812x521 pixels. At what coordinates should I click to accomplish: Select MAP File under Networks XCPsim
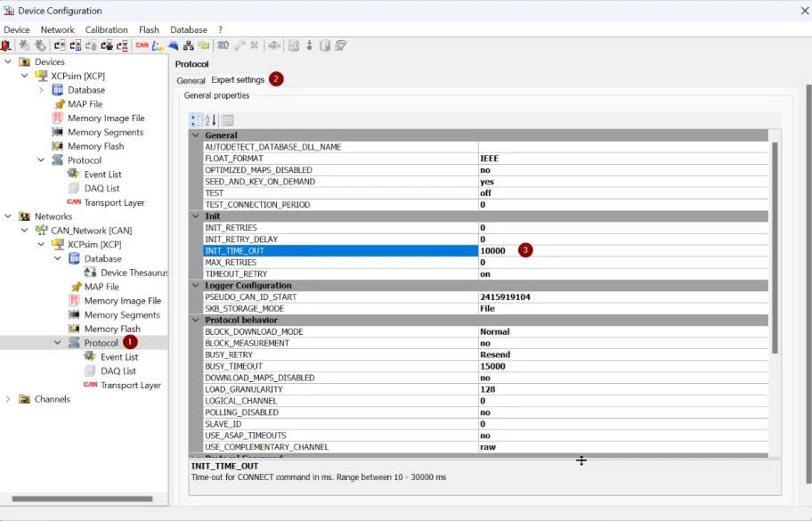pos(101,287)
